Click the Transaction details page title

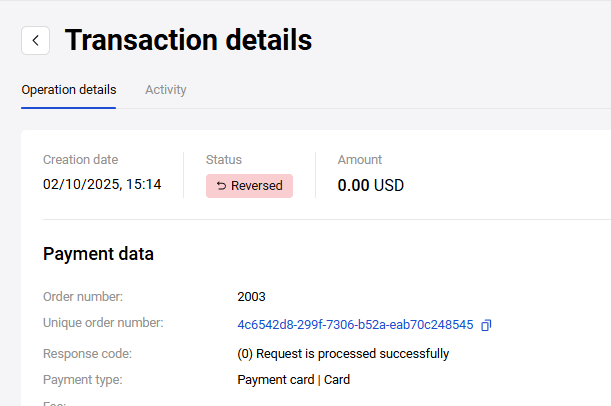click(x=188, y=40)
